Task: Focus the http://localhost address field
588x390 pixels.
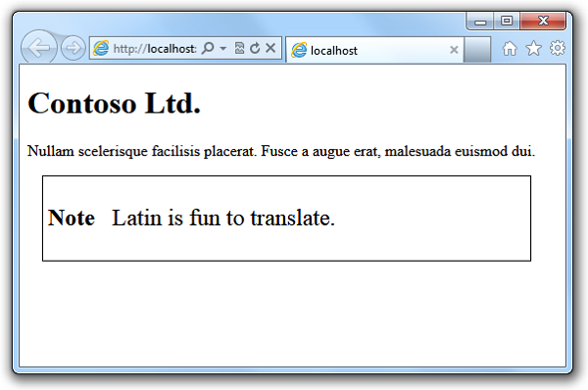Action: (155, 49)
